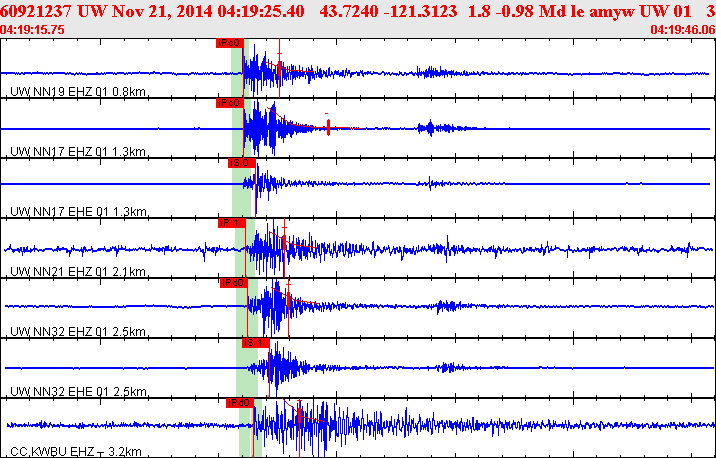
Task: Select the iS 1 pick flag on NN32 EHE
Action: 256,343
